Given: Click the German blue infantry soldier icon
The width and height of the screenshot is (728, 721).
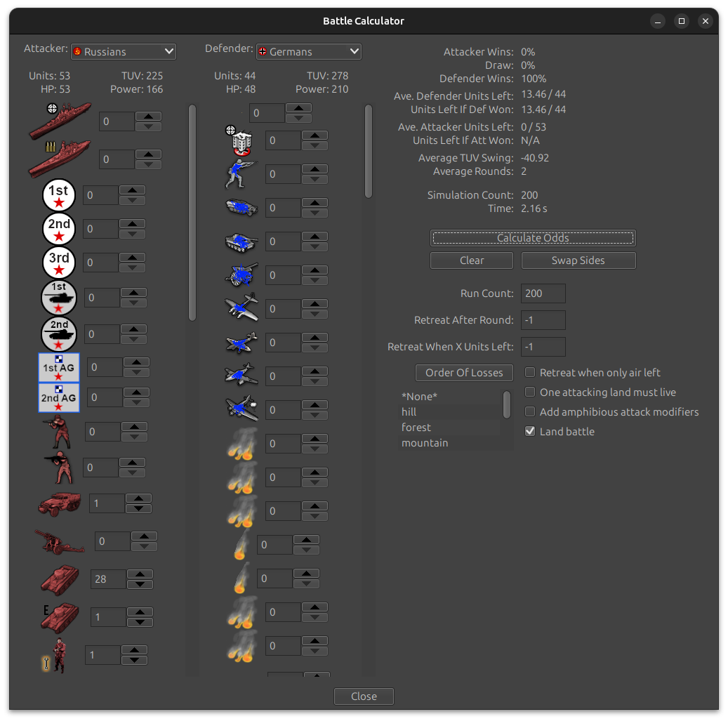Looking at the screenshot, I should 241,174.
